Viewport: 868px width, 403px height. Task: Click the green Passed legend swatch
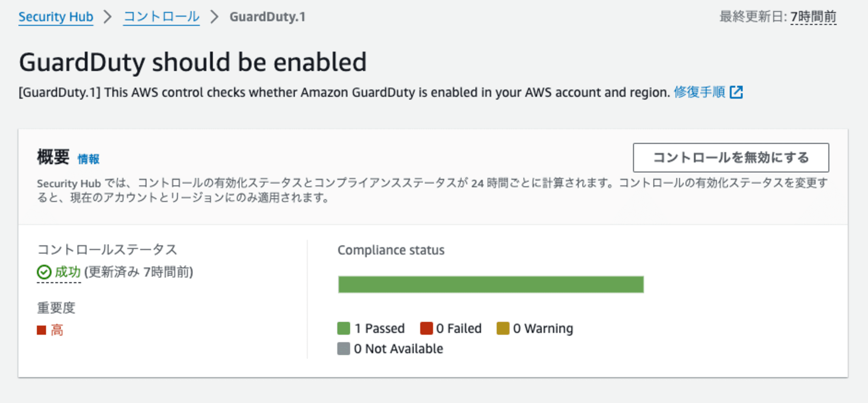tap(344, 328)
